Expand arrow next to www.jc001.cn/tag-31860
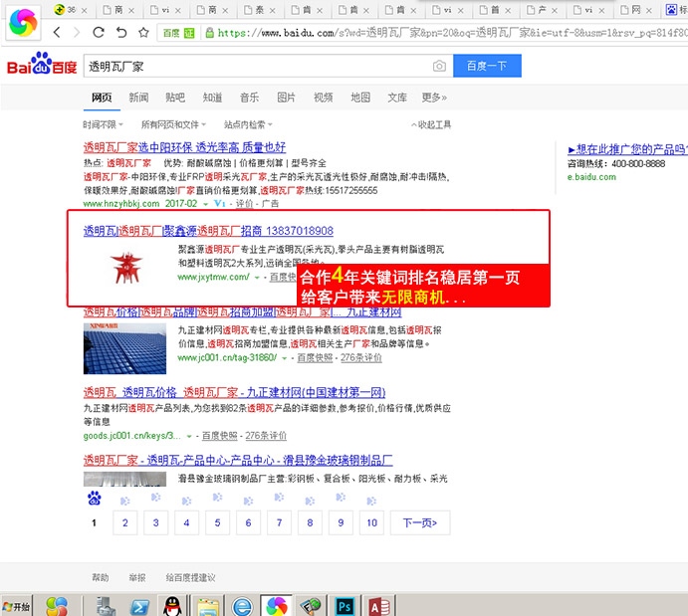 pyautogui.click(x=285, y=358)
